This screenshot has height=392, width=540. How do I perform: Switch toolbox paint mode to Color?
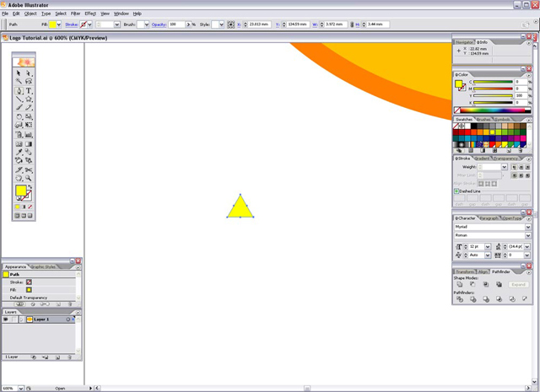(x=17, y=207)
